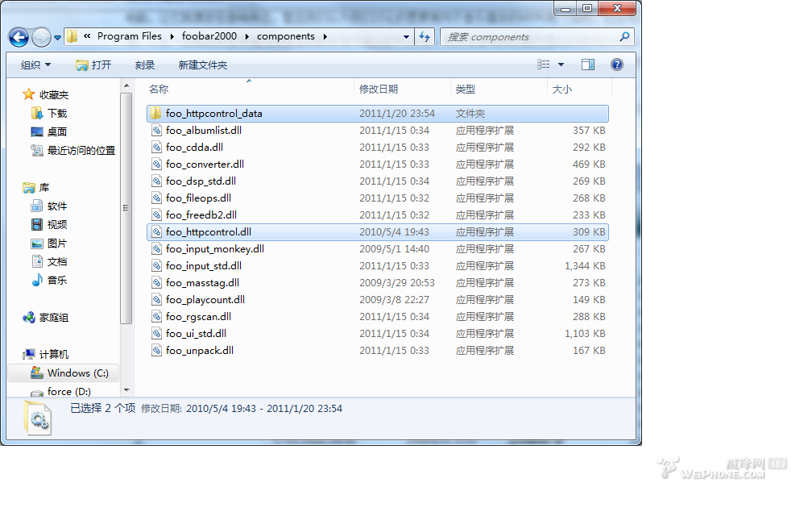Click the 刻录 toolbar button
Screen dimensions: 812x508
click(x=145, y=65)
